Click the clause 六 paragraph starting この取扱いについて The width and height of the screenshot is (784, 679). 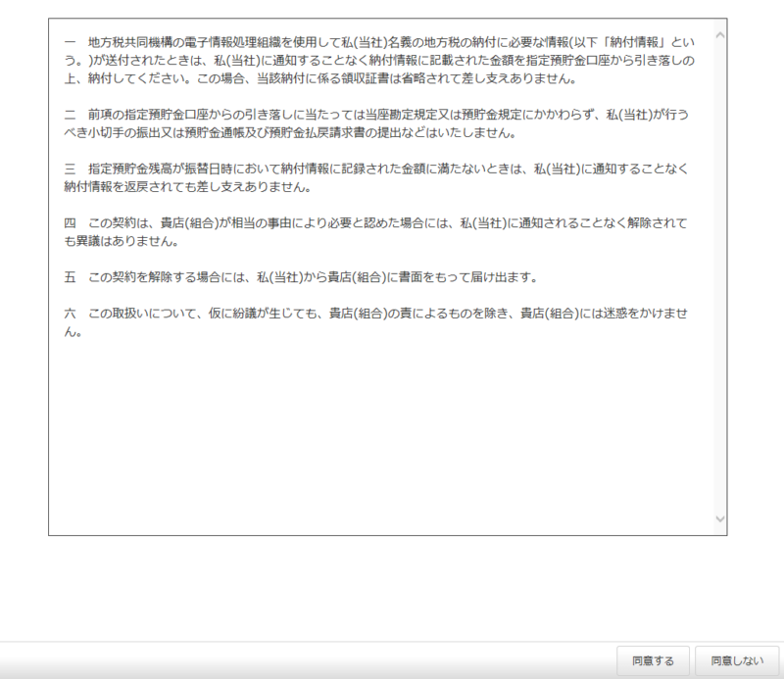coord(376,322)
